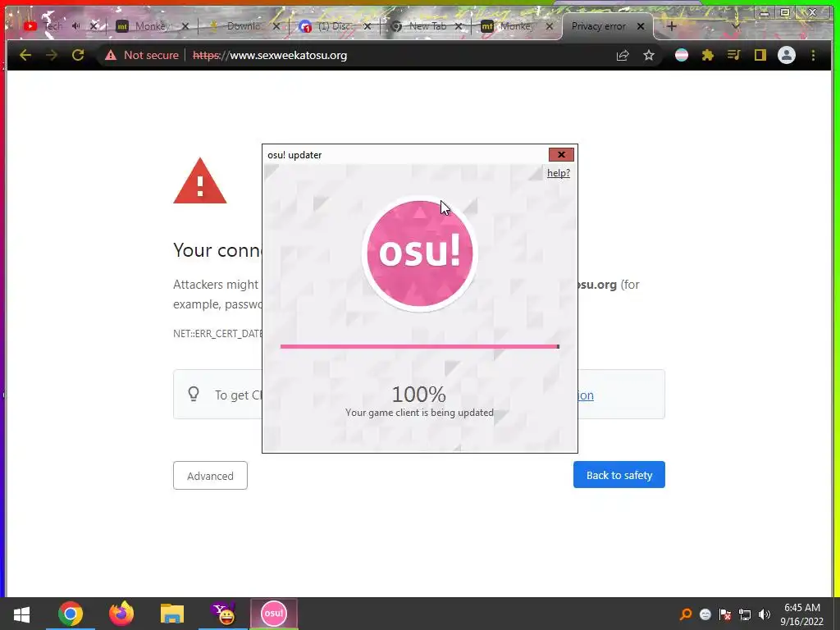The height and width of the screenshot is (630, 840).
Task: Open the clock showing 6:45 AM
Action: 802,614
